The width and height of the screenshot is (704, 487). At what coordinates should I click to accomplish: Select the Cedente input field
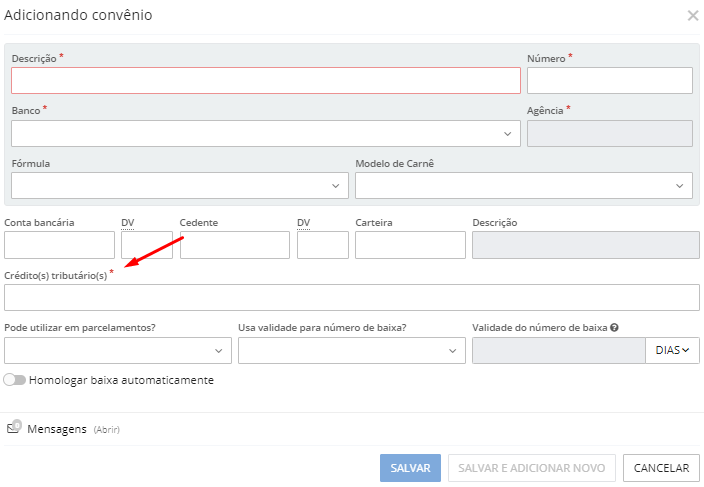click(235, 245)
